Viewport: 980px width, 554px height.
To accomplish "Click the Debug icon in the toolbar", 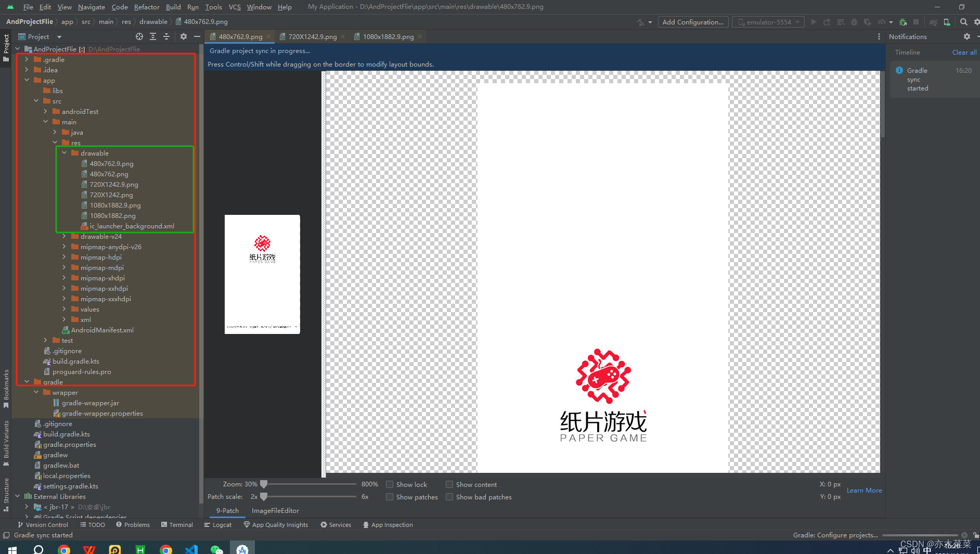I will (x=854, y=22).
